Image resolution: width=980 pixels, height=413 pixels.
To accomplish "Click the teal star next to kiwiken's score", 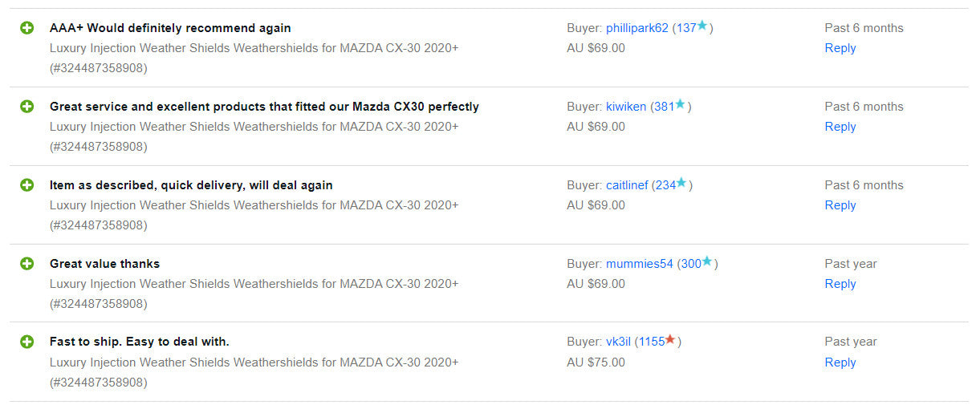I will point(681,105).
